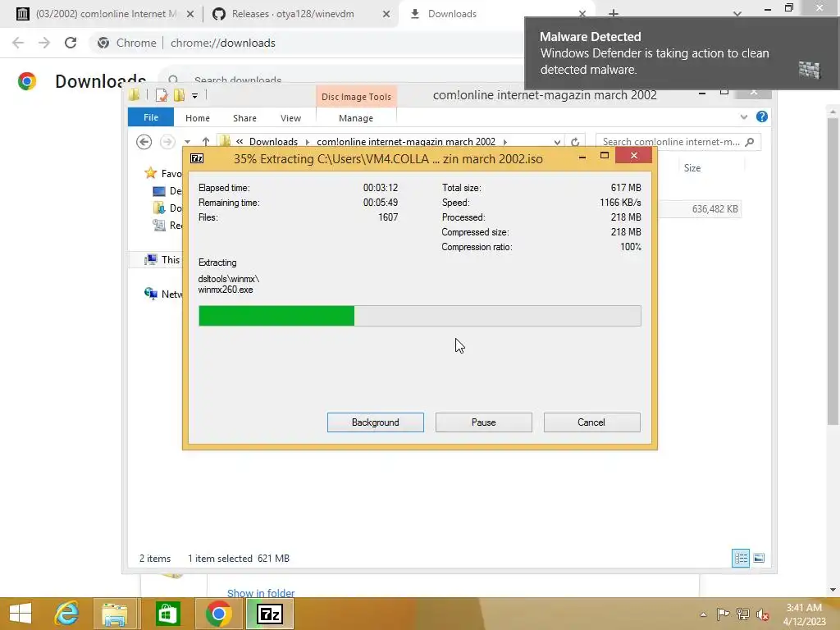The image size is (840, 630).
Task: Switch Explorer to large icons view
Action: (x=759, y=558)
